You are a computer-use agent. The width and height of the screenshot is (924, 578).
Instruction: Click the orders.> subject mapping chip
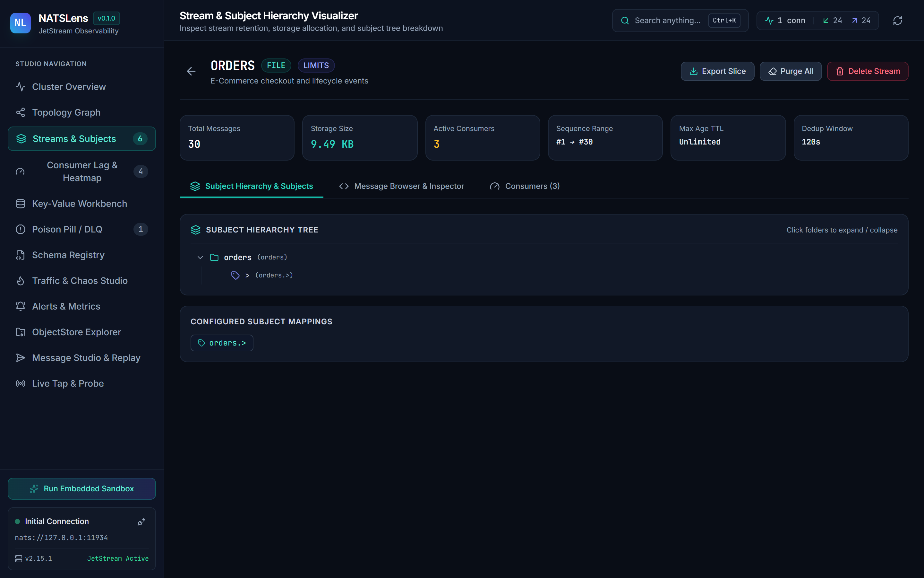pos(222,343)
